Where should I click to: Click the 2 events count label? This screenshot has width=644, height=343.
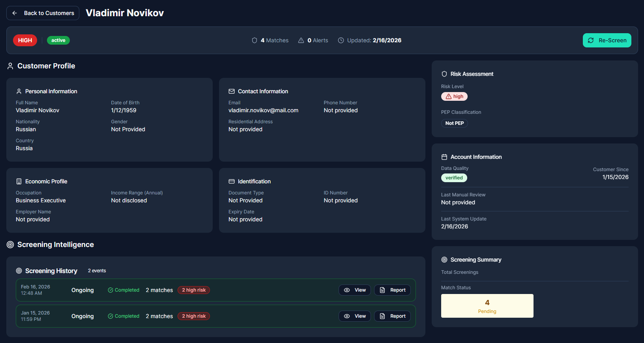click(97, 271)
